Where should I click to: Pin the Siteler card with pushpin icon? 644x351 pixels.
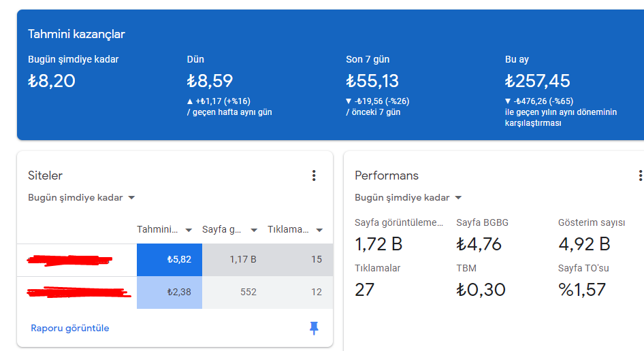[314, 328]
